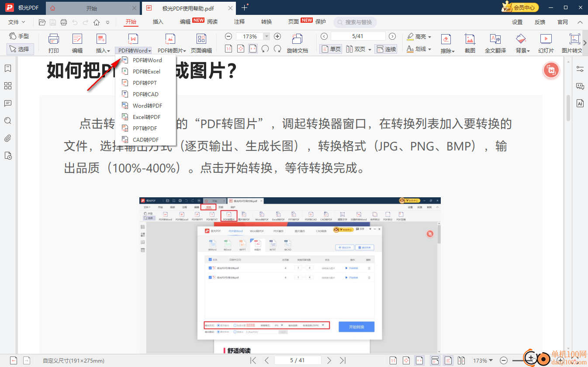Click the 5/41 page number field in ribbon

pos(358,36)
